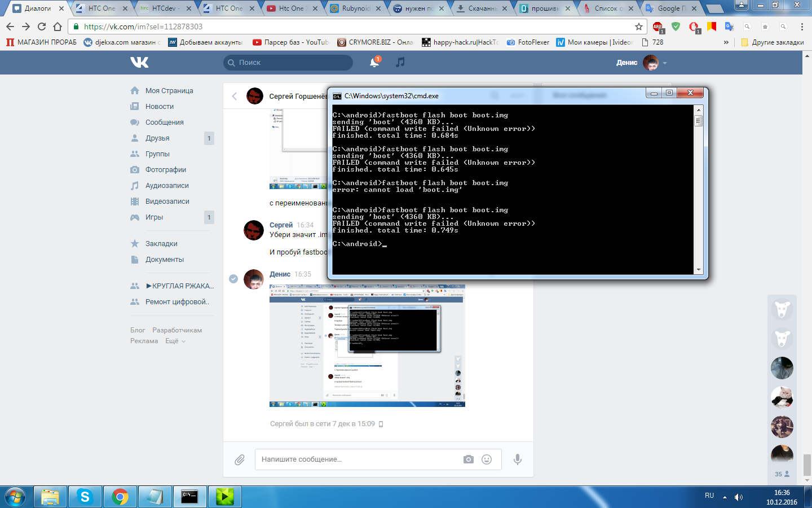Viewport: 812px width, 508px height.
Task: Expand the Денис profile dropdown menu
Action: (x=665, y=63)
